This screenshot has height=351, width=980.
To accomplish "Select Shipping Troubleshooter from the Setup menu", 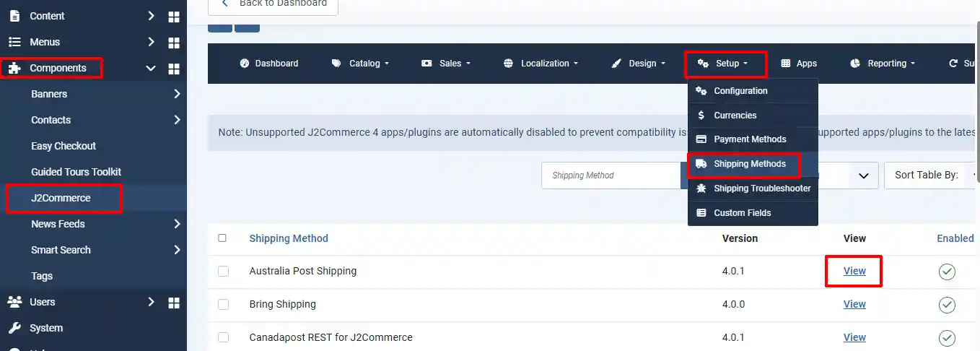I will 753,188.
